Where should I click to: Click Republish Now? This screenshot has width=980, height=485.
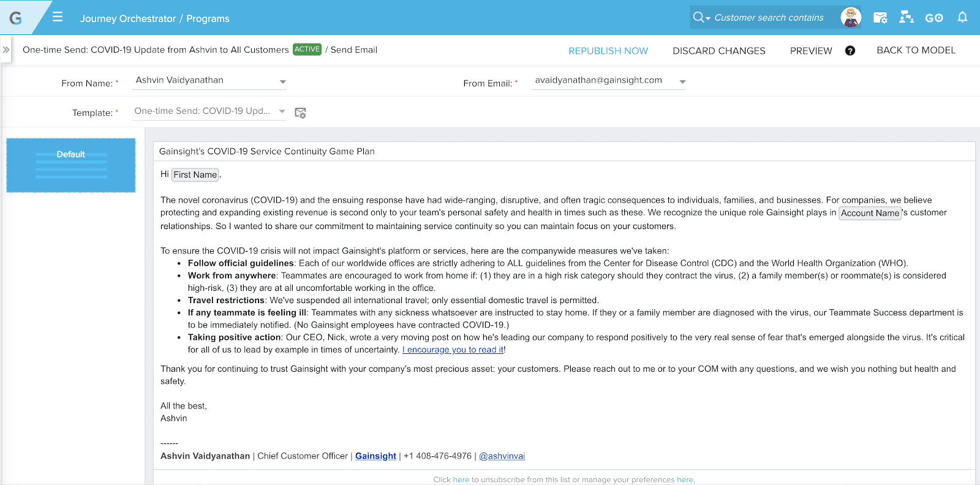click(608, 51)
